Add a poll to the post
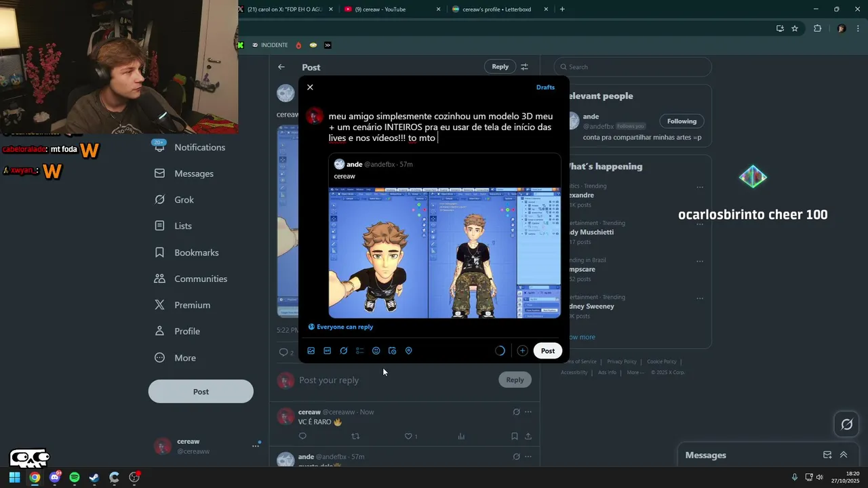Image resolution: width=868 pixels, height=488 pixels. [x=360, y=351]
